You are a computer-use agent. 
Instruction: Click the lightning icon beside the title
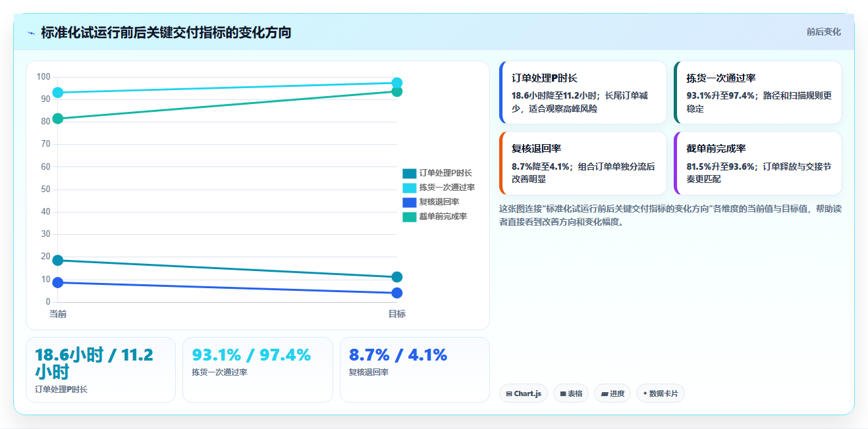(x=31, y=33)
